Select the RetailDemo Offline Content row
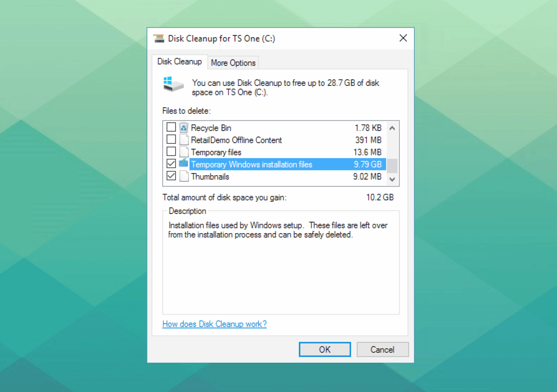Screen dimensions: 557x392 [x=274, y=140]
